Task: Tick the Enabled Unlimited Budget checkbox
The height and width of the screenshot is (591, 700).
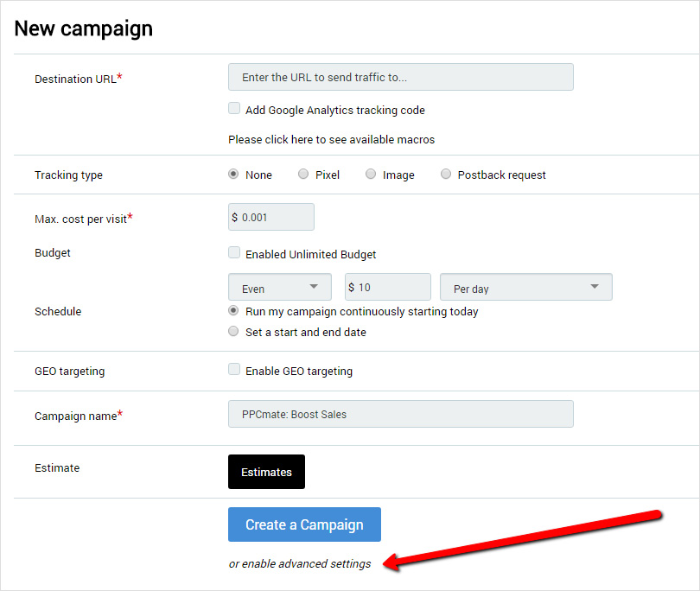Action: 234,253
